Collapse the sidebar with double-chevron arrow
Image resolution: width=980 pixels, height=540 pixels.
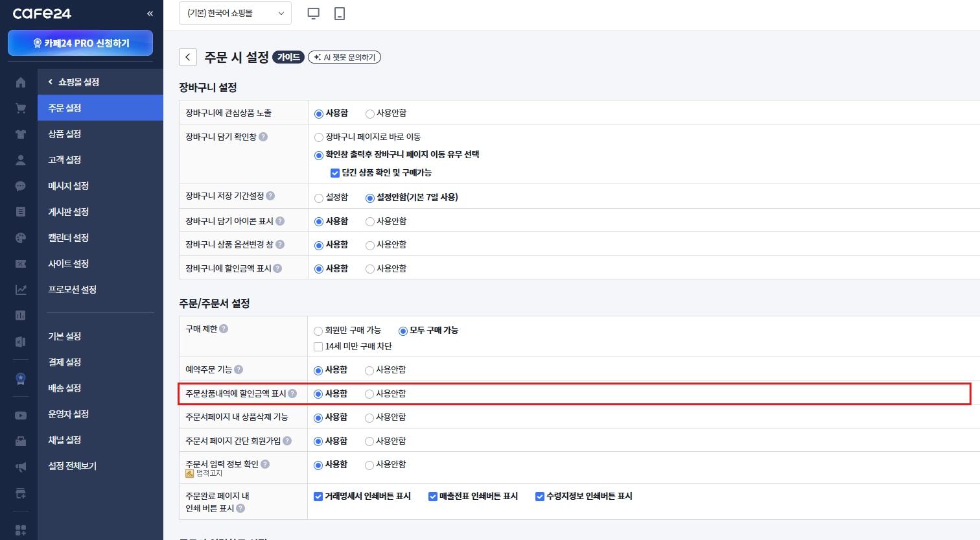pos(150,14)
